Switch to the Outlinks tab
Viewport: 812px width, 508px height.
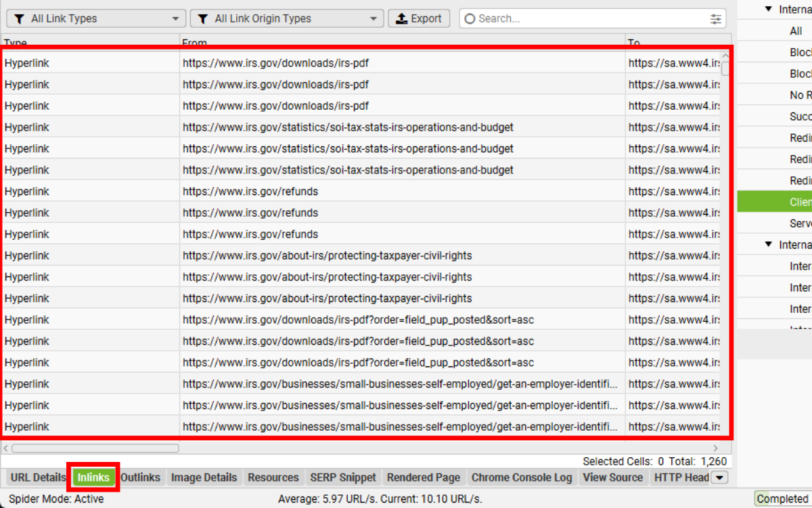[x=140, y=478]
